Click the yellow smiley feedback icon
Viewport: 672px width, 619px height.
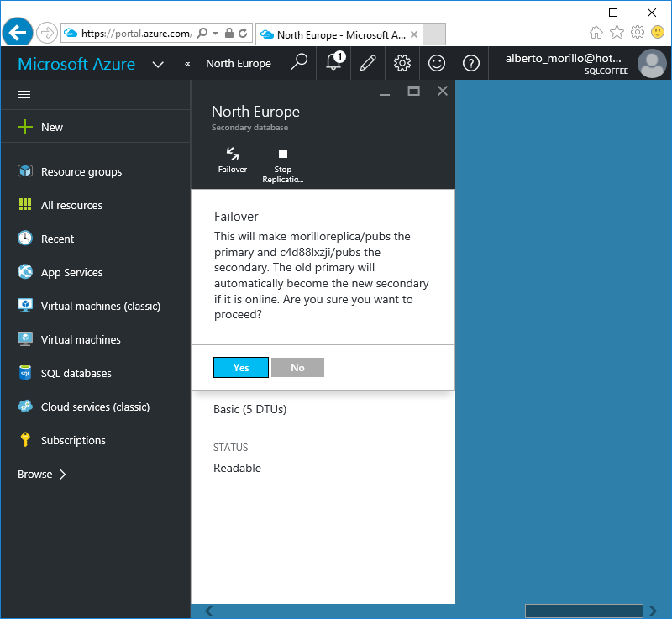pyautogui.click(x=658, y=32)
